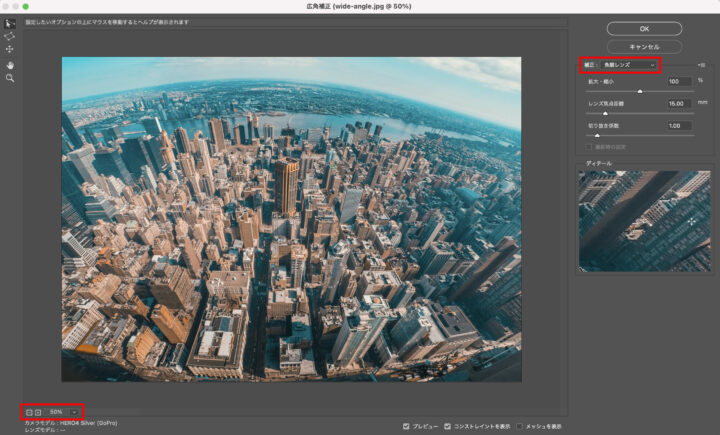The height and width of the screenshot is (435, 720).
Task: Click the focal length field showing 15.00
Action: click(680, 104)
